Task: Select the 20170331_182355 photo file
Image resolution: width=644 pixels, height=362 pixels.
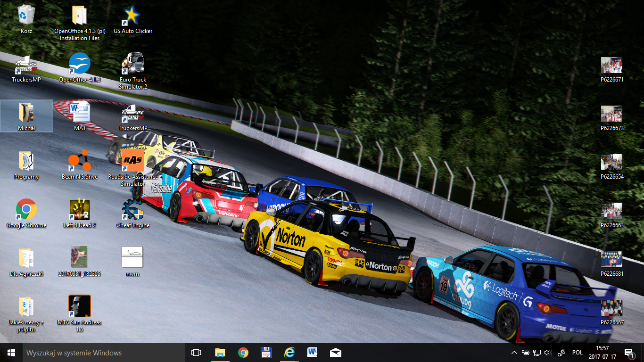Action: (x=80, y=262)
